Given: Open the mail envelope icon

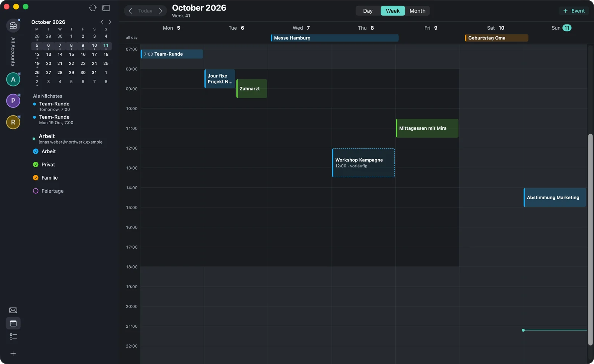Looking at the screenshot, I should point(13,310).
